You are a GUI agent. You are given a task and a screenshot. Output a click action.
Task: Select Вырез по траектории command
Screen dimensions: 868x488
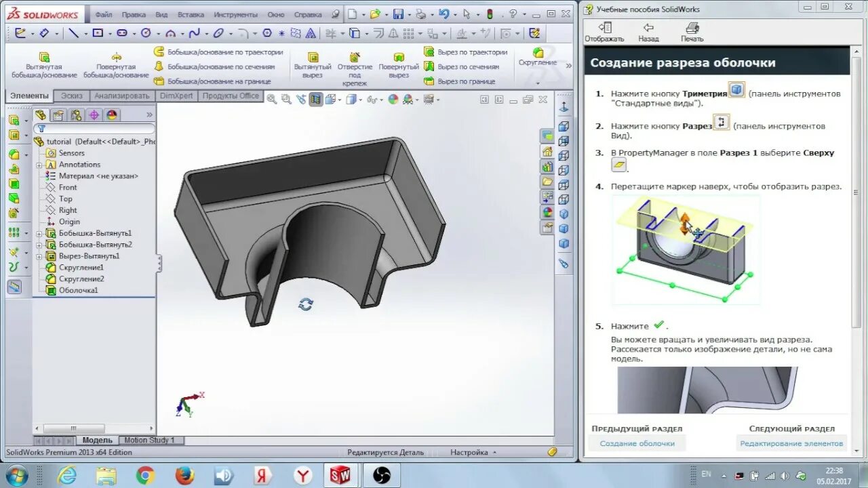(466, 52)
